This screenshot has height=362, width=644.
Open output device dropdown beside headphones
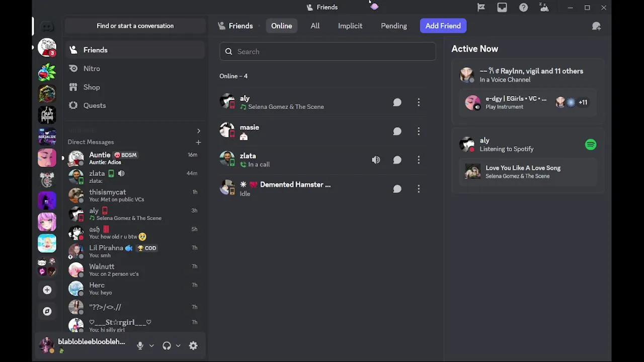[178, 346]
